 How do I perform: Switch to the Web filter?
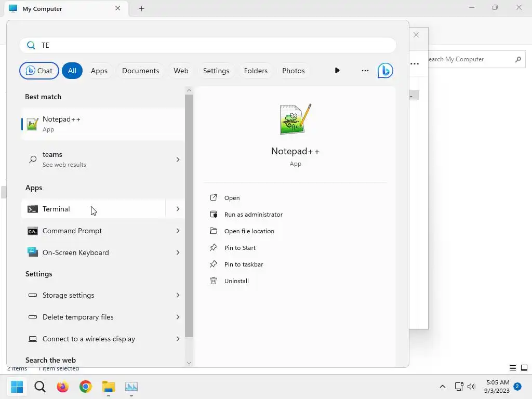181,71
